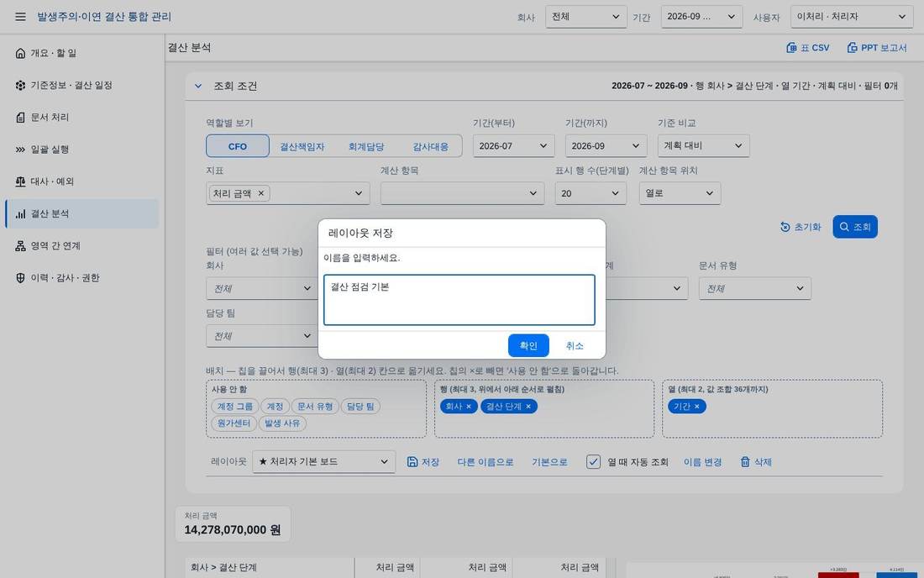Screen dimensions: 924x578
Task: Click the 문서 유형 unused chip
Action: coord(315,407)
